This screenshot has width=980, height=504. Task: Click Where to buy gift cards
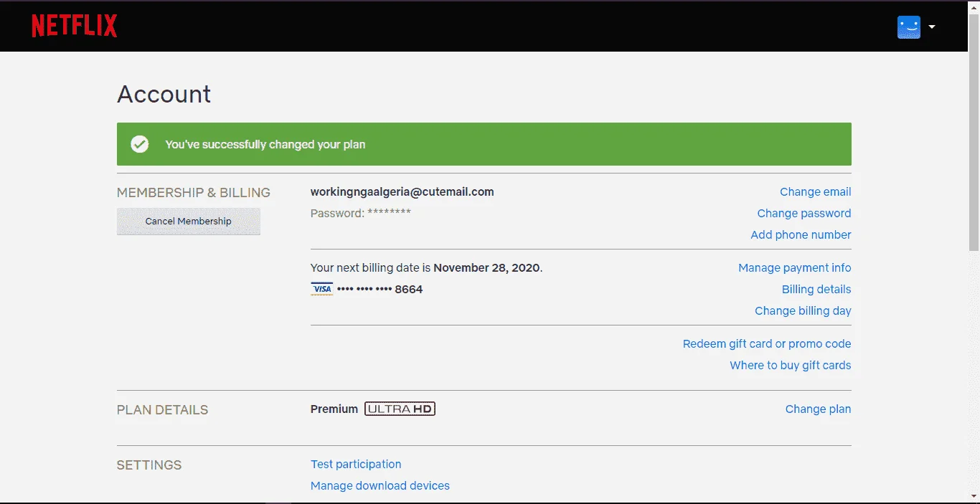(x=791, y=365)
